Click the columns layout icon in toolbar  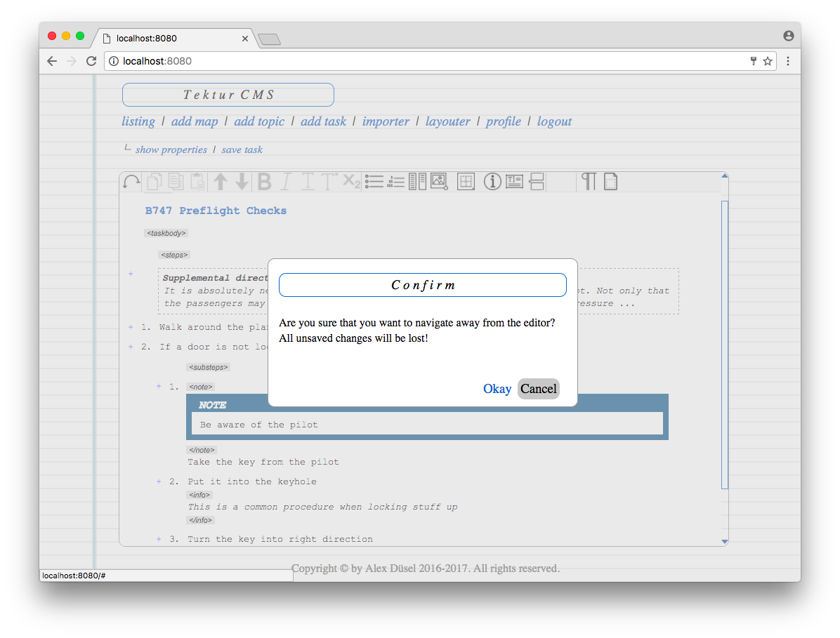click(x=417, y=182)
